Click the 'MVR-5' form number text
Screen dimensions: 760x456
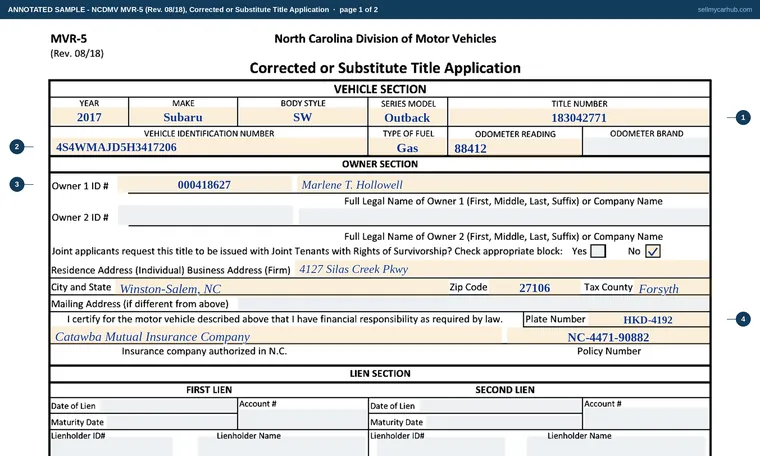[69, 39]
